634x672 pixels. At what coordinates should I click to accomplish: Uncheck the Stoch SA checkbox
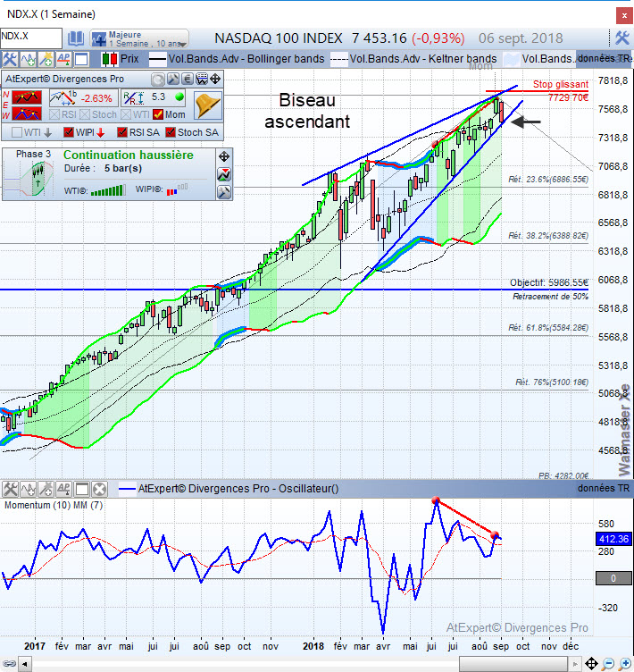pyautogui.click(x=171, y=132)
